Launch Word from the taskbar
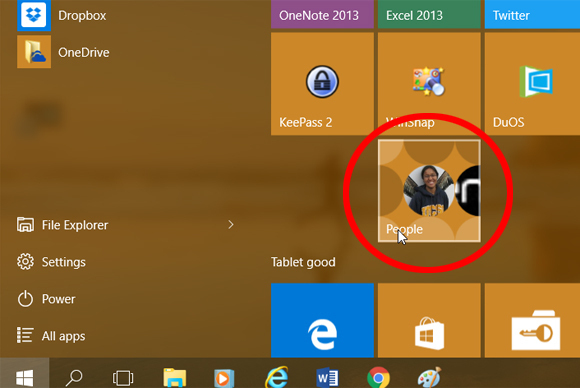The image size is (580, 388). (327, 378)
